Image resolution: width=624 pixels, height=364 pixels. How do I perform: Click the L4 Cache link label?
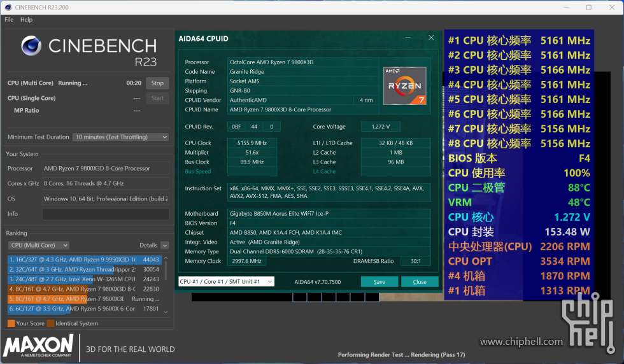pyautogui.click(x=324, y=171)
